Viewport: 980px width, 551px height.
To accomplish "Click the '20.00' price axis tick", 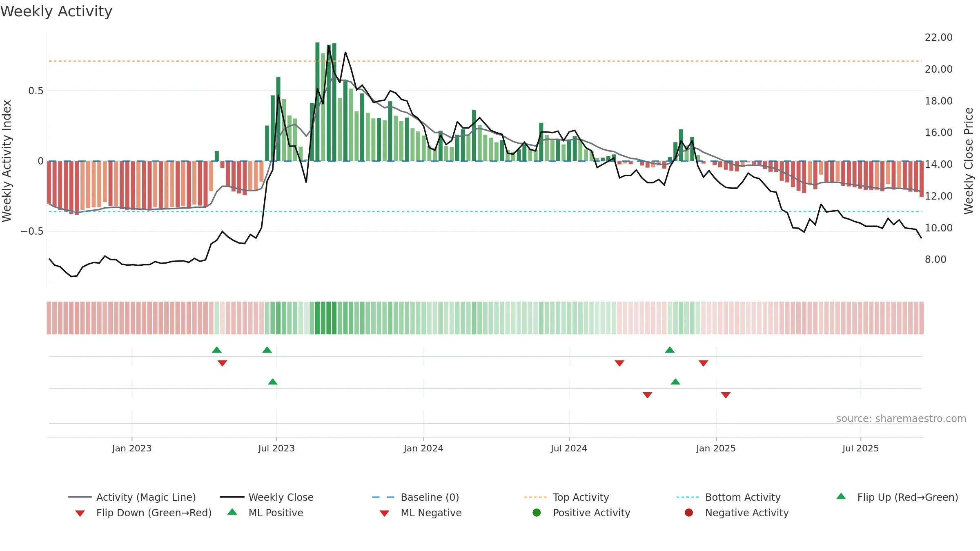I will (939, 69).
